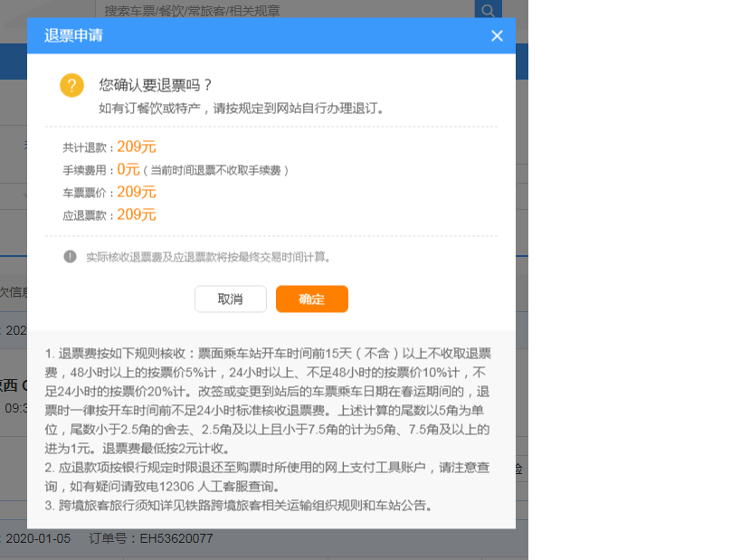Click the 您确认要退票吗 heading

156,85
